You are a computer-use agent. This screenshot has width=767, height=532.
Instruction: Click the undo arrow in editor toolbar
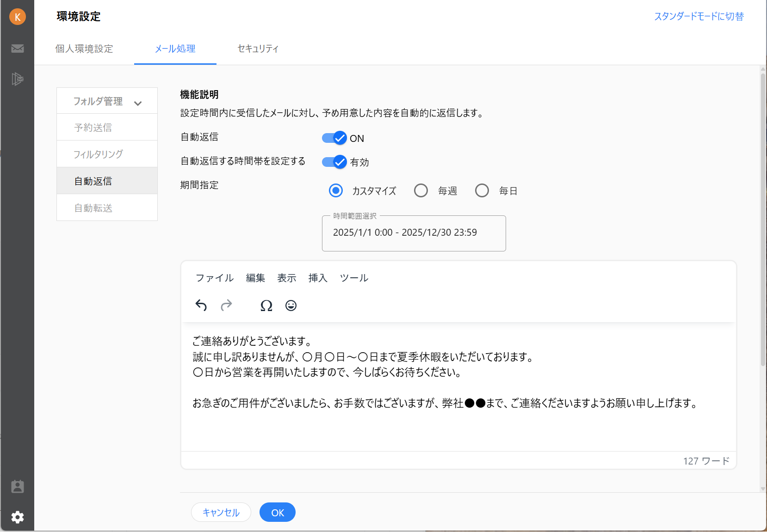point(201,306)
